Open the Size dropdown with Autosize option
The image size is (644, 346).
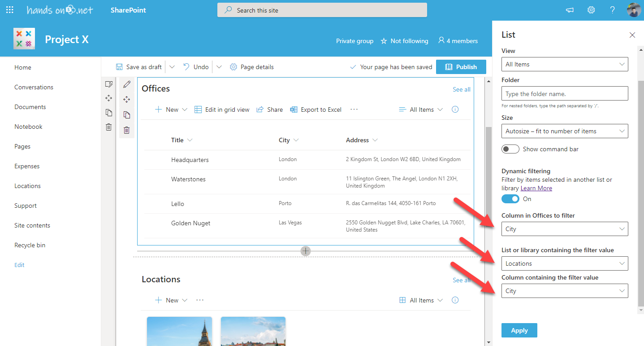(x=564, y=131)
